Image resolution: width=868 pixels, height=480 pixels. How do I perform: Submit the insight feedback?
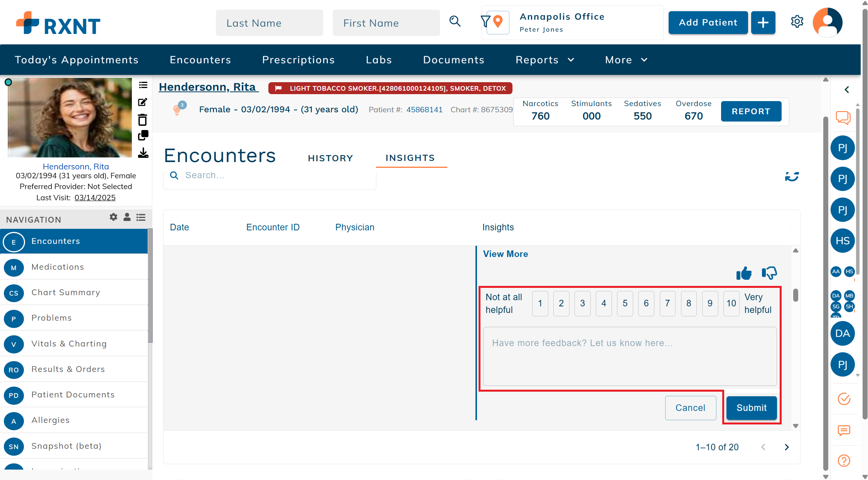[x=752, y=408]
